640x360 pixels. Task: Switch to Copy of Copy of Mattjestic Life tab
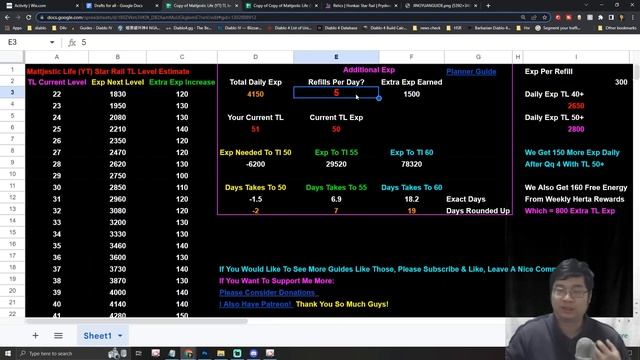(x=282, y=6)
